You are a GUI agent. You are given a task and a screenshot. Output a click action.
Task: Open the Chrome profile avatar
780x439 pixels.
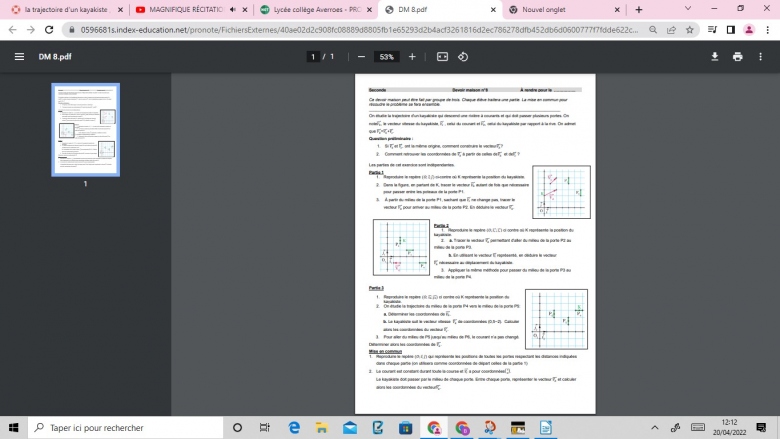749,30
